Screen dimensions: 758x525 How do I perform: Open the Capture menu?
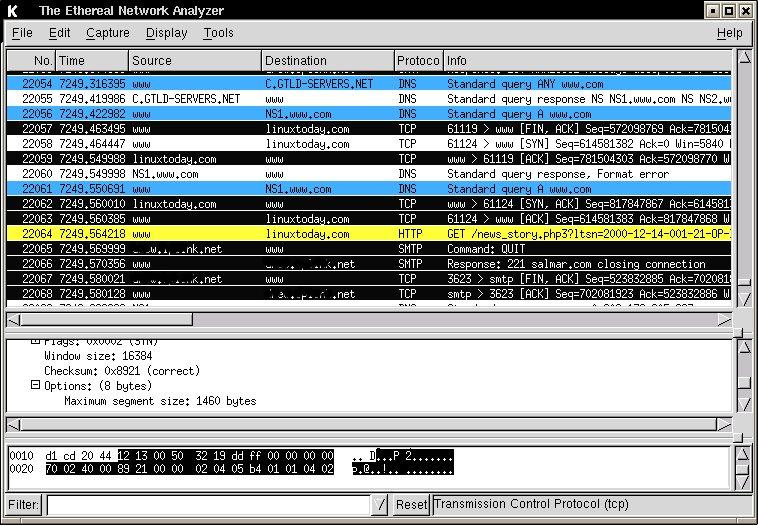tap(107, 33)
